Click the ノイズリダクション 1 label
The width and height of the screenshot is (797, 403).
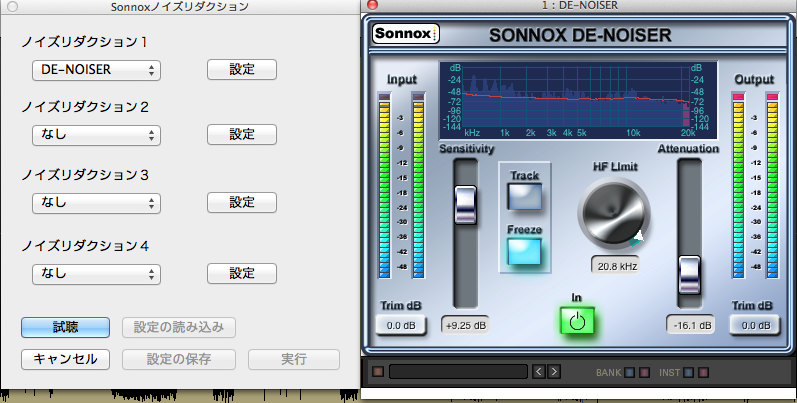(x=84, y=42)
